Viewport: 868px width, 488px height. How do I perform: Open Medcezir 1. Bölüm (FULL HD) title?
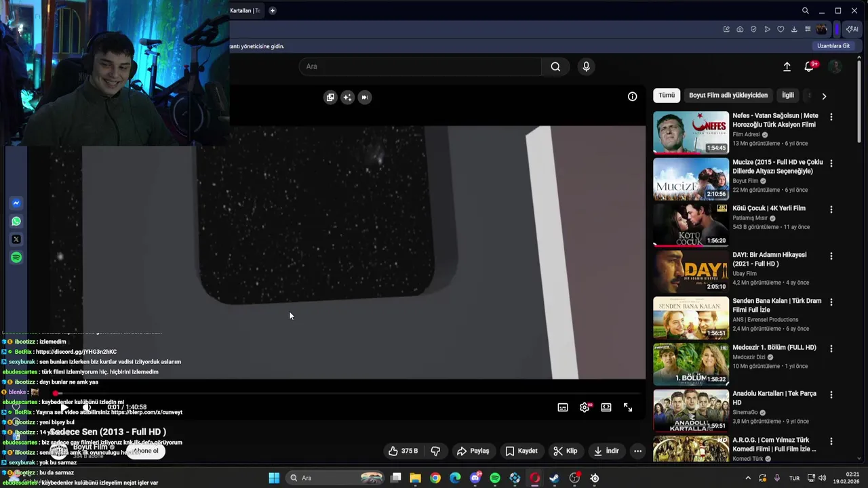pos(774,347)
